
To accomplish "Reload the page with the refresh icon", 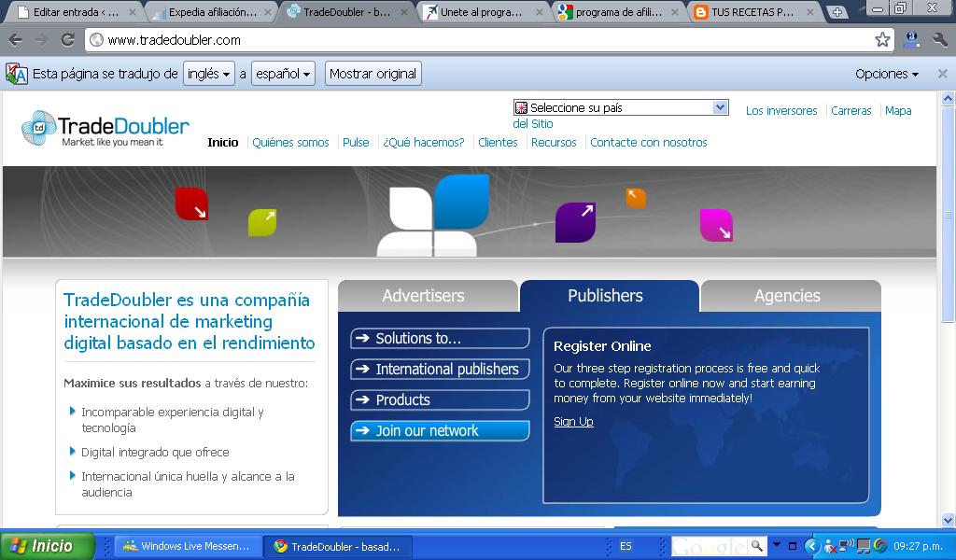I will pyautogui.click(x=67, y=40).
